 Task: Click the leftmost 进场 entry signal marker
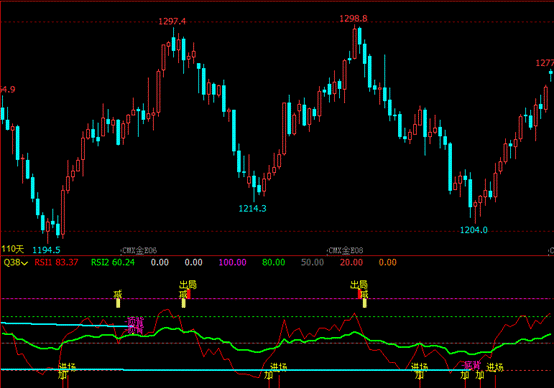pyautogui.click(x=67, y=367)
